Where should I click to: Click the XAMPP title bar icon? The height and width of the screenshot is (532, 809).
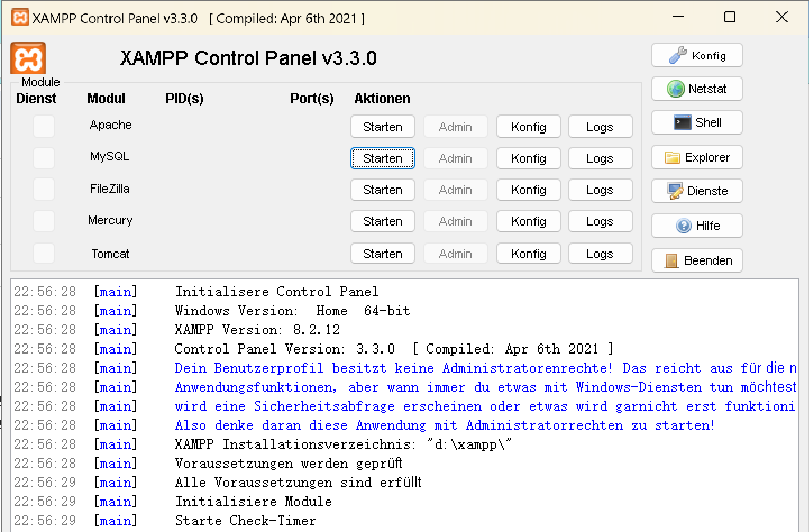(20, 18)
